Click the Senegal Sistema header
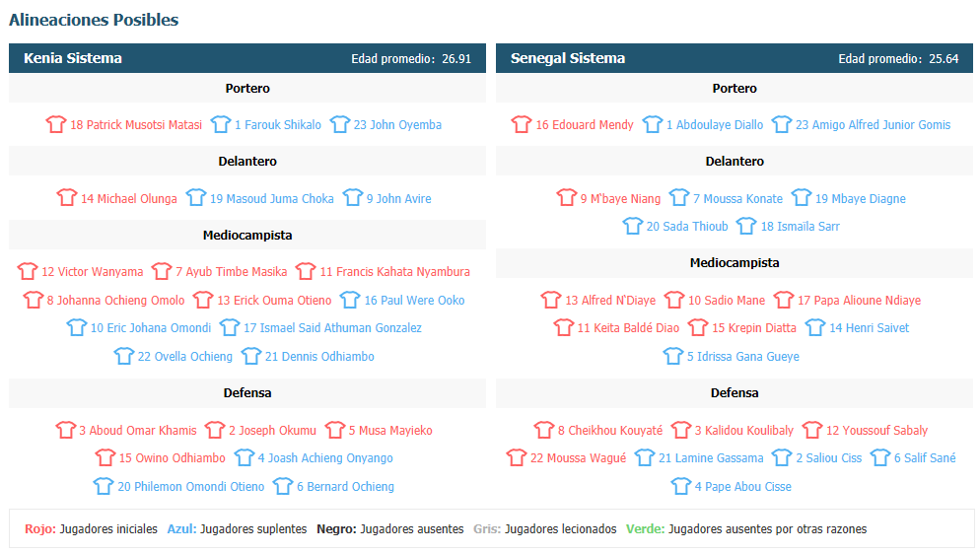The image size is (980, 553). [568, 58]
